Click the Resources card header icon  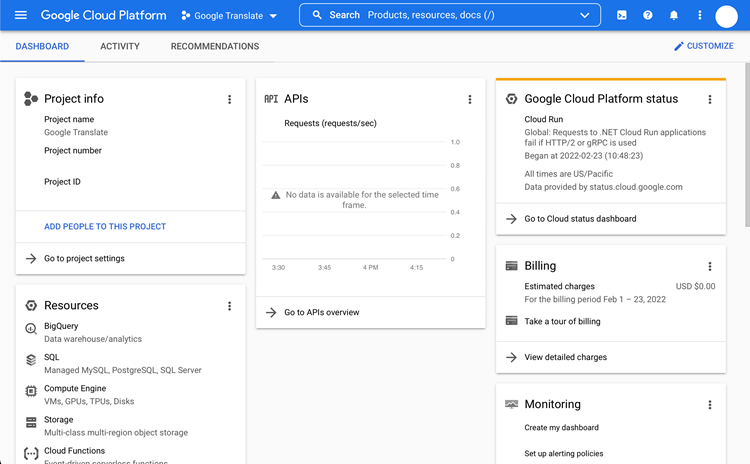[x=31, y=305]
